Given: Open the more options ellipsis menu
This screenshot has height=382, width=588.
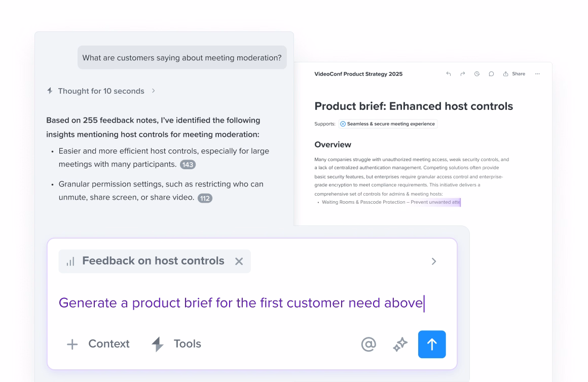Looking at the screenshot, I should click(537, 74).
